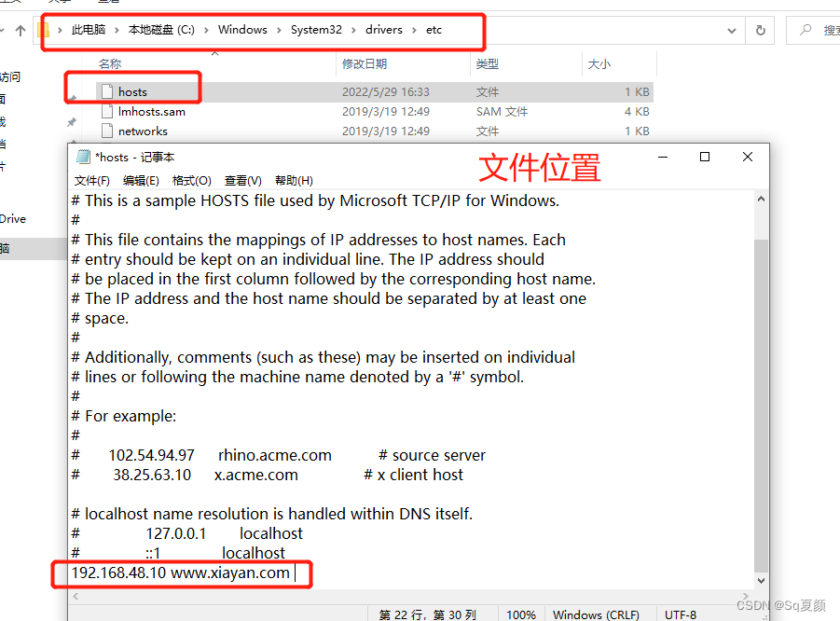Sort files by the 类型 column header
The height and width of the screenshot is (621, 840).
click(x=487, y=63)
